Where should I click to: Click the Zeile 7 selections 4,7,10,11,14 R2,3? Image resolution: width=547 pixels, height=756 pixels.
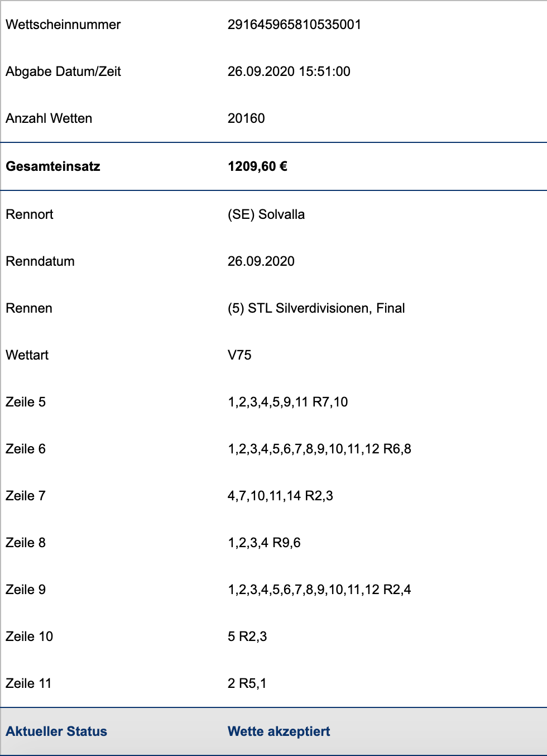coord(280,496)
